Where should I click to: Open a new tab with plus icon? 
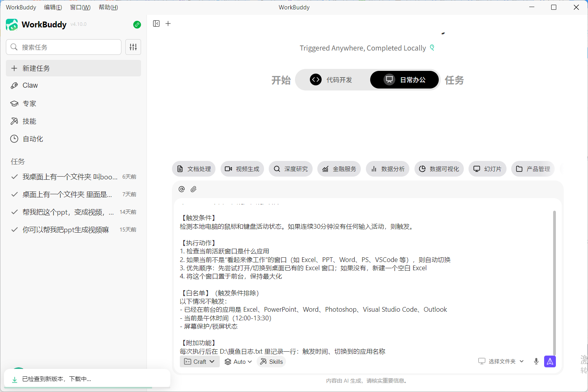click(168, 23)
